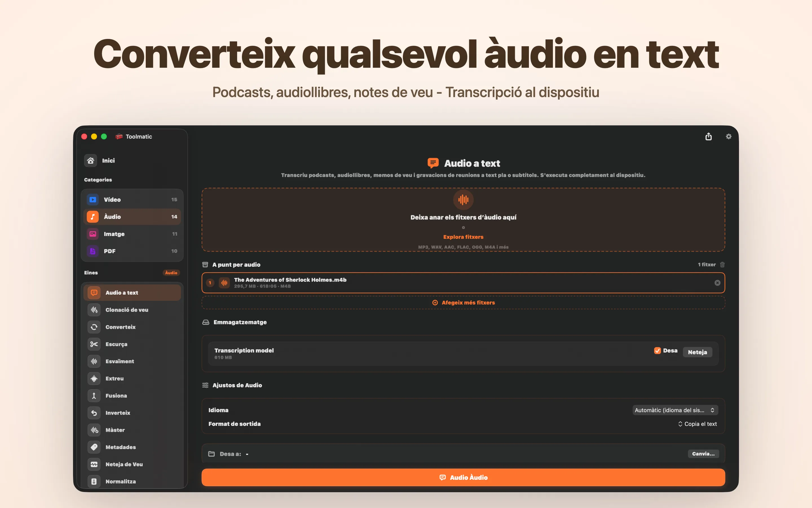The width and height of the screenshot is (812, 508).
Task: Click the Àudio filter badge next to Eines
Action: (x=171, y=273)
